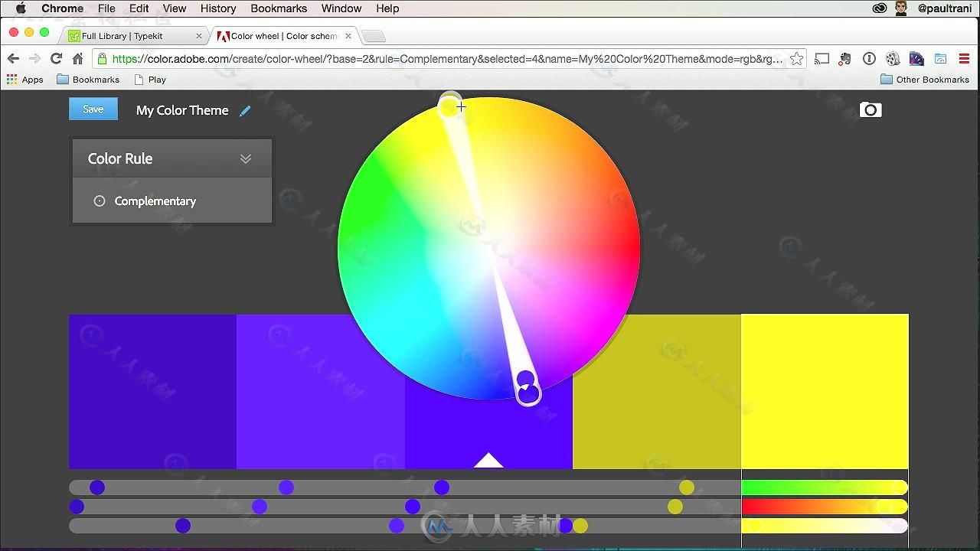Image resolution: width=980 pixels, height=551 pixels.
Task: Click the Chromecast extension icon
Action: coord(822,59)
